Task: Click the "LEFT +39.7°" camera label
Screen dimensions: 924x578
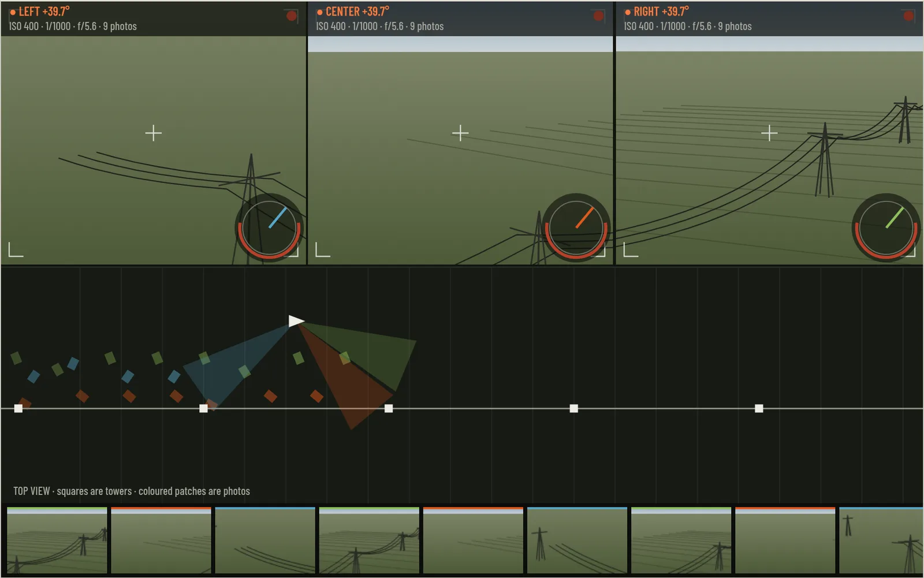Action: 44,12
